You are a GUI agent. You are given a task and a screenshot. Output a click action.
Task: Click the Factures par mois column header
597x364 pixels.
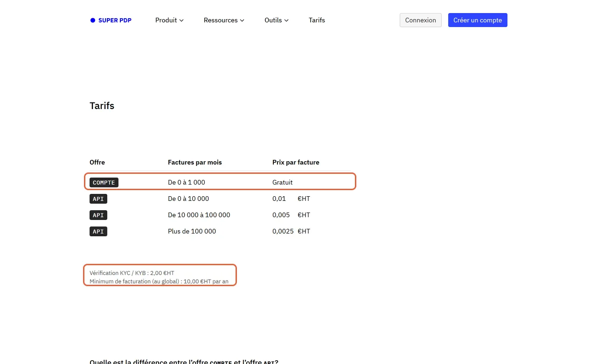[x=195, y=162]
